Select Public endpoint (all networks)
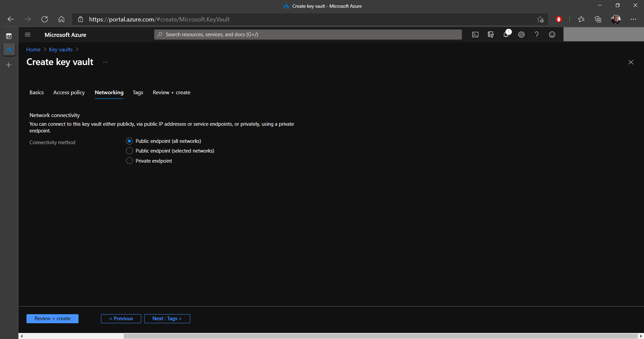Image resolution: width=644 pixels, height=339 pixels. click(129, 141)
